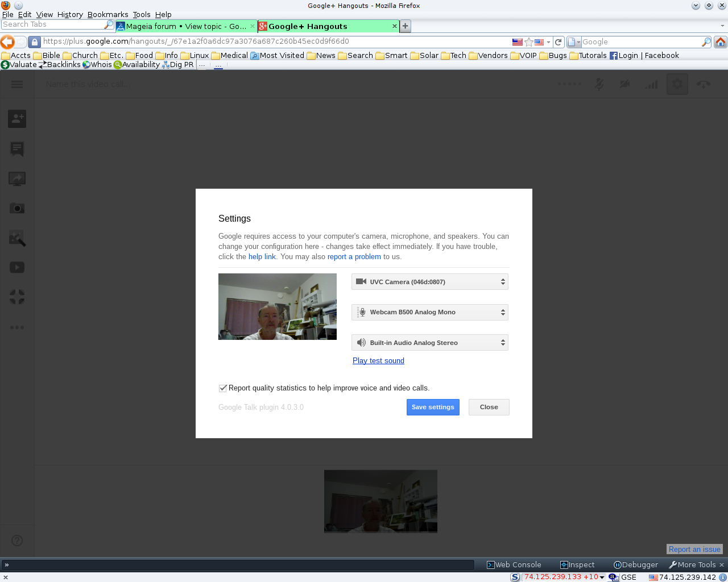Click the info icon in status bar
Viewport: 728px width, 582px height.
click(x=722, y=577)
